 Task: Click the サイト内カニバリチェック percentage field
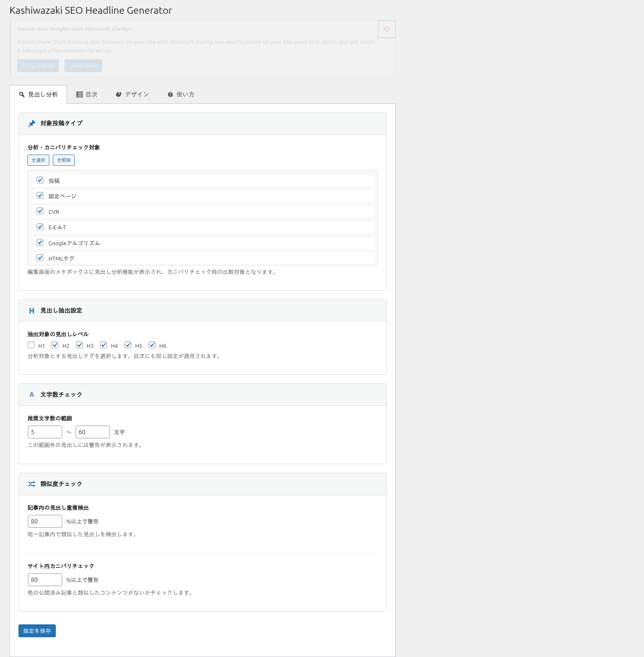pos(45,580)
